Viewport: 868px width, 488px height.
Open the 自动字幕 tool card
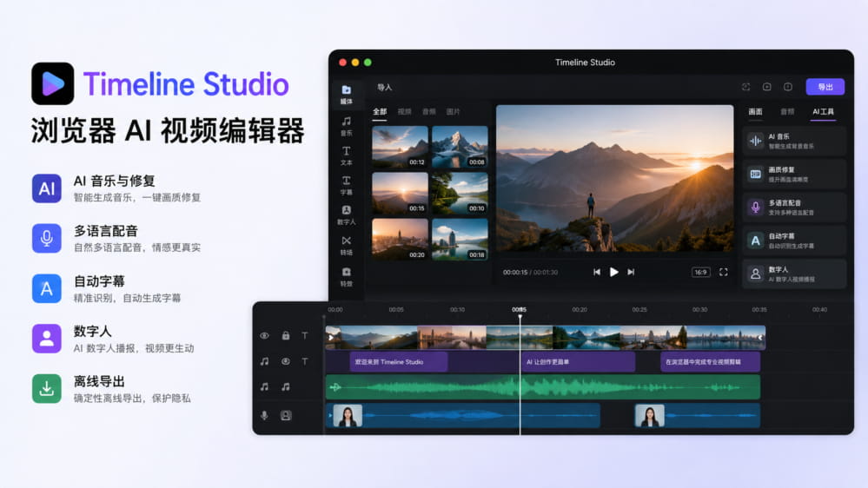point(794,241)
